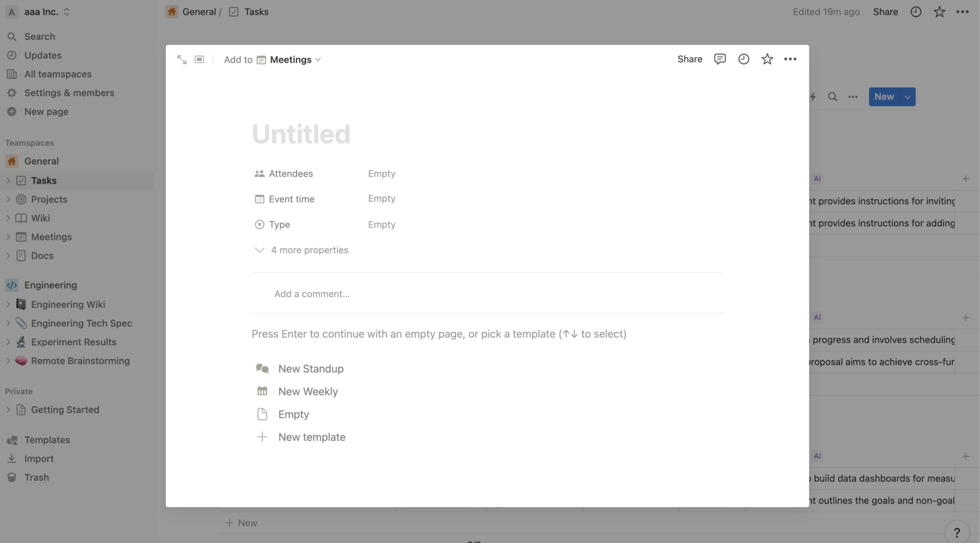Trigger the automations lightning bolt icon
The height and width of the screenshot is (543, 980).
[x=813, y=96]
